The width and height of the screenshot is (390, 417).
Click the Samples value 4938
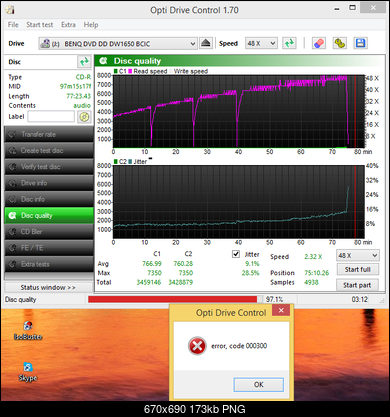pos(311,282)
